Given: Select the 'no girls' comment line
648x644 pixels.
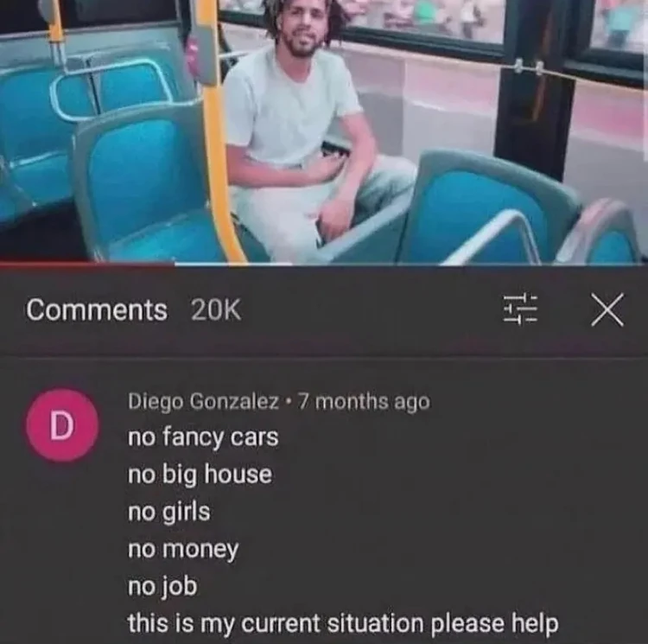Looking at the screenshot, I should click(169, 512).
